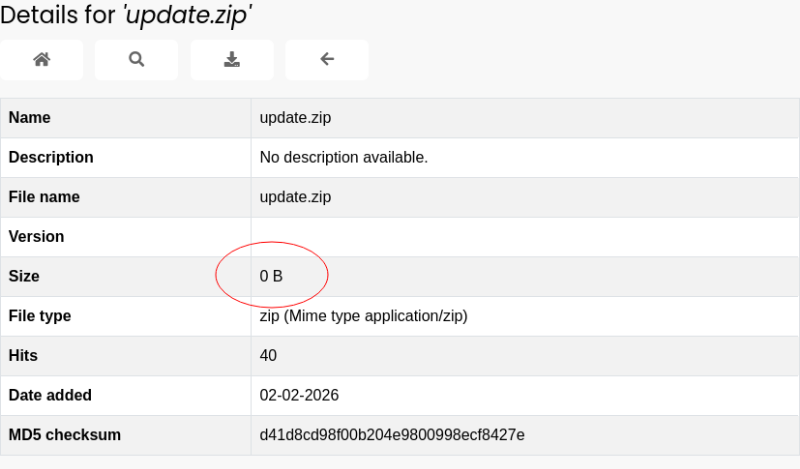Image resolution: width=800 pixels, height=469 pixels.
Task: Click the 'Version' row label
Action: pyautogui.click(x=36, y=237)
